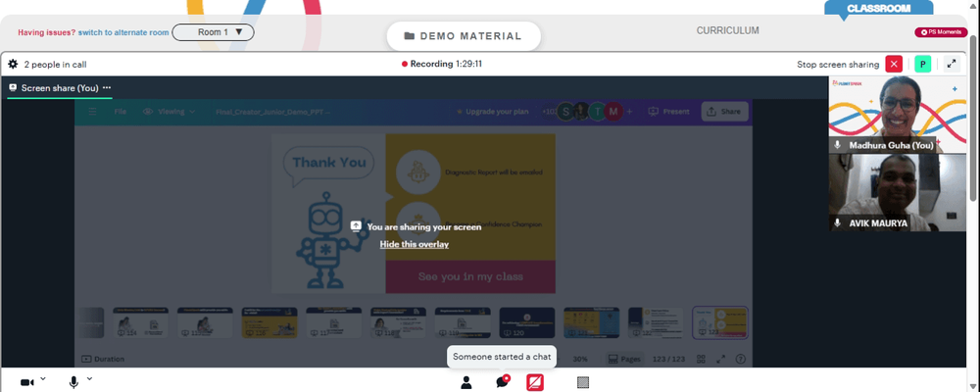Open DEMO MATERIAL folder button
The image size is (980, 392).
click(464, 36)
